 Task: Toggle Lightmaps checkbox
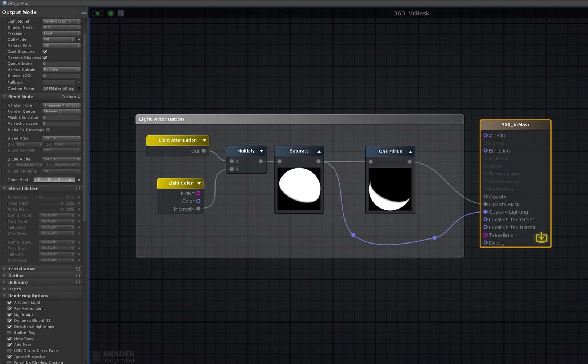10,314
